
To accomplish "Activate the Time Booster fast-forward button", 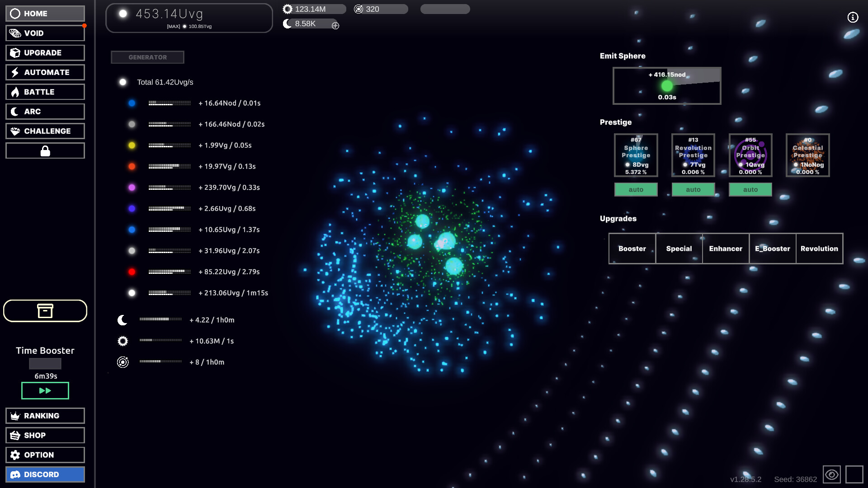I will tap(45, 390).
